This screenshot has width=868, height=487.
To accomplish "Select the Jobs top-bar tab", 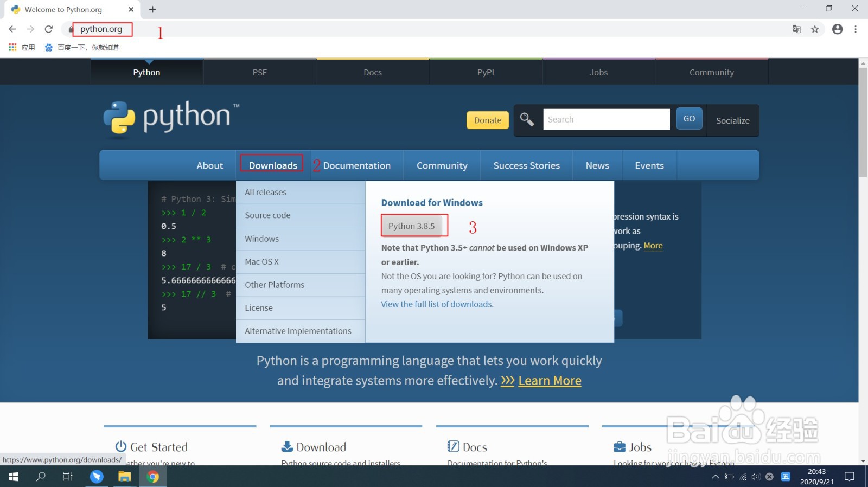I will click(x=599, y=72).
